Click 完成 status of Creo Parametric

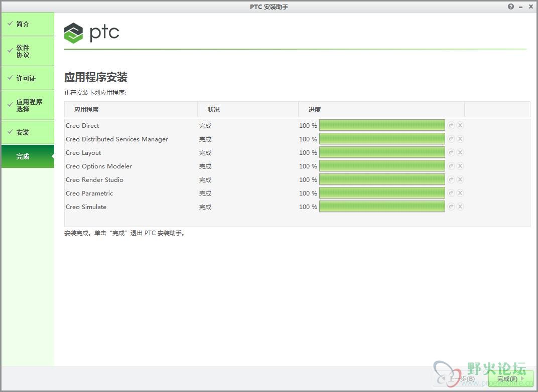pyautogui.click(x=205, y=193)
